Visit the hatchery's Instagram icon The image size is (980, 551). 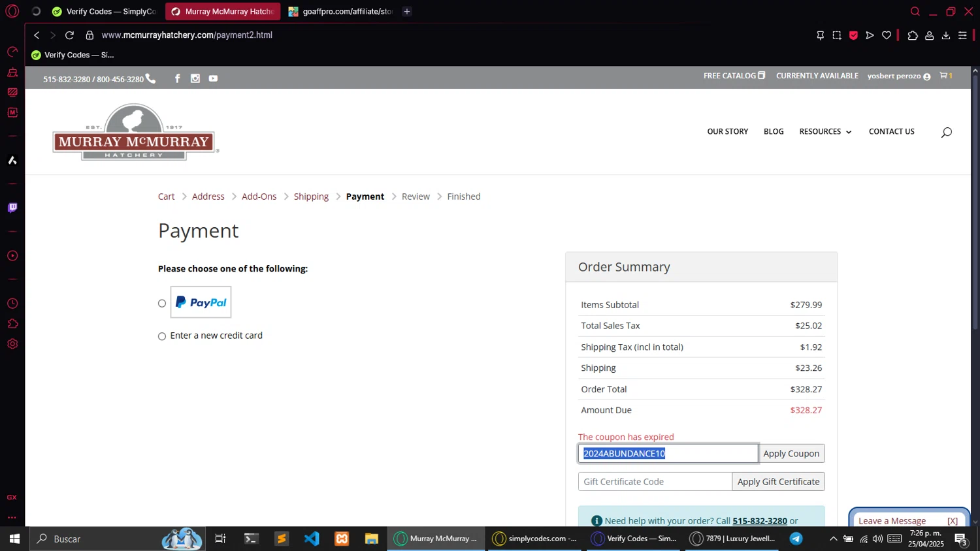tap(195, 78)
